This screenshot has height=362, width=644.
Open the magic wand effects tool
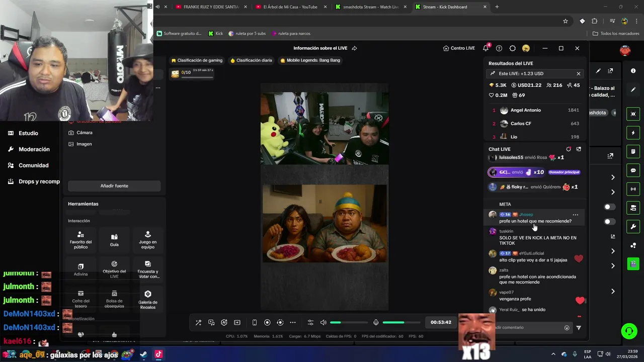click(198, 322)
